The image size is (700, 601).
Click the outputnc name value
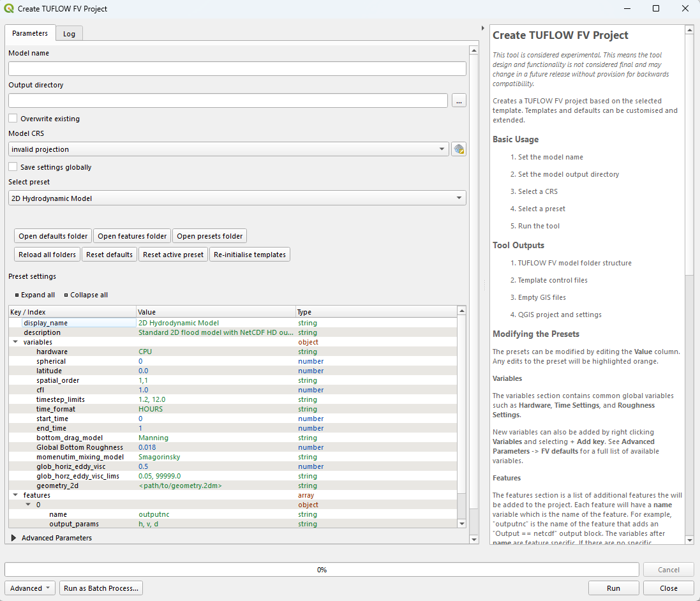[x=154, y=514]
